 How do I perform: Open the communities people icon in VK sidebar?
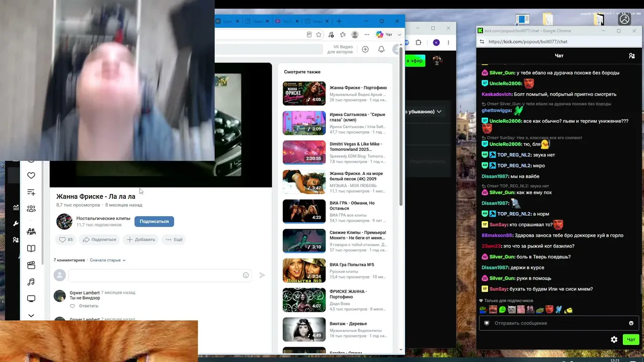pyautogui.click(x=31, y=209)
